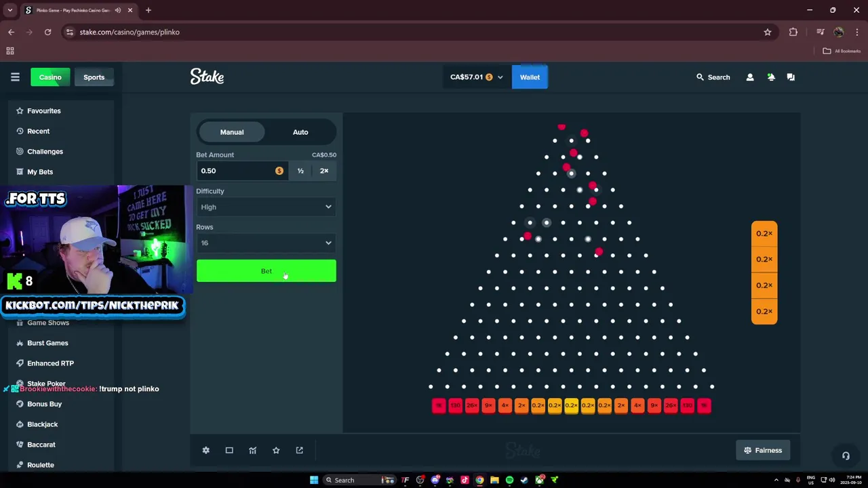This screenshot has width=868, height=488.
Task: Open Spotify from taskbar
Action: point(509,480)
